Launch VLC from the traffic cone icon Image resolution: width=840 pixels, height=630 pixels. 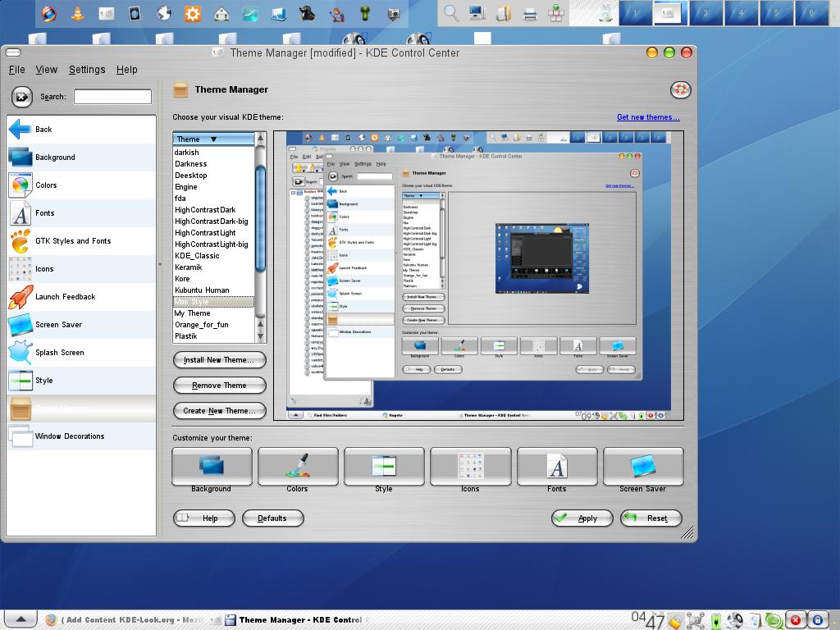(x=78, y=13)
